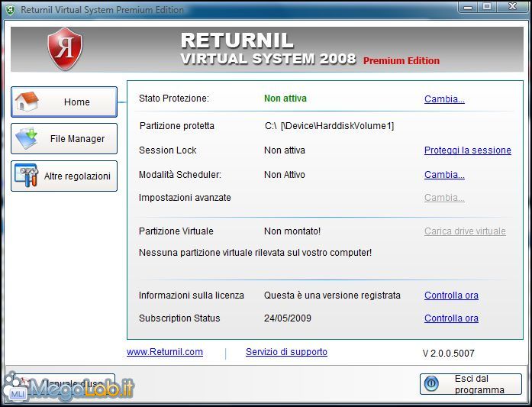Click the File Manager folder icon
532x407 pixels.
[27, 138]
